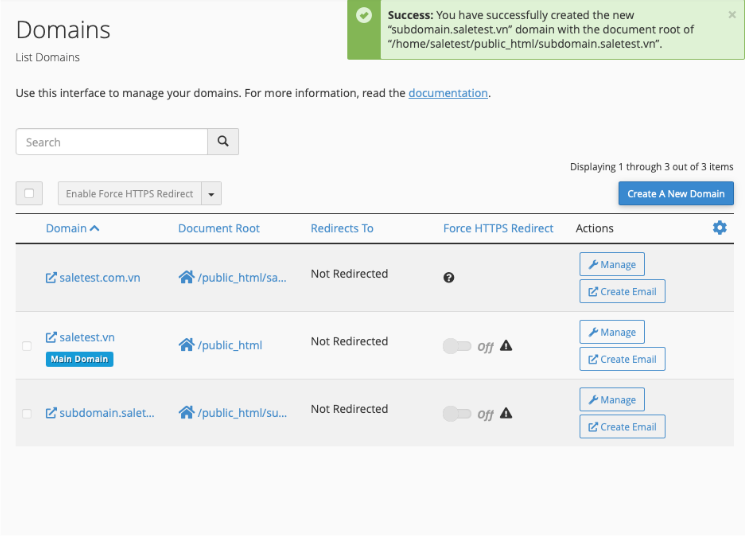Click Create Email for saletest.com.vn

point(622,291)
